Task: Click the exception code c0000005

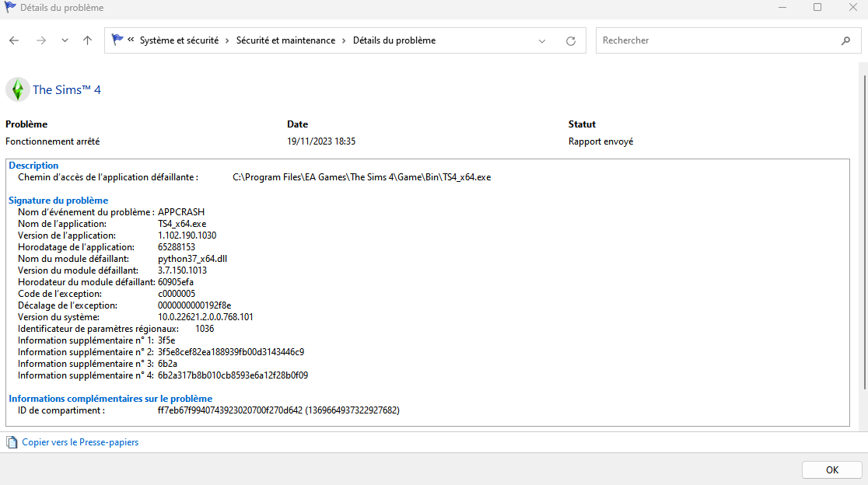Action: coord(177,294)
